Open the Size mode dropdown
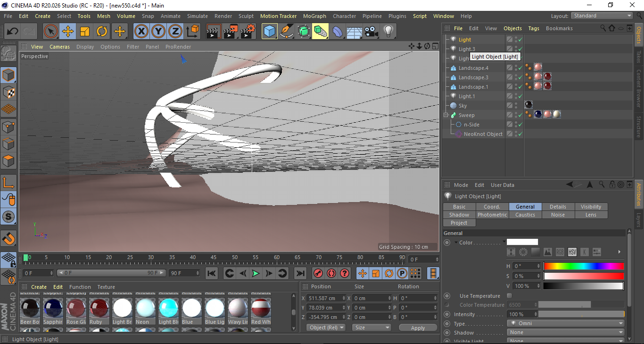 tap(372, 327)
